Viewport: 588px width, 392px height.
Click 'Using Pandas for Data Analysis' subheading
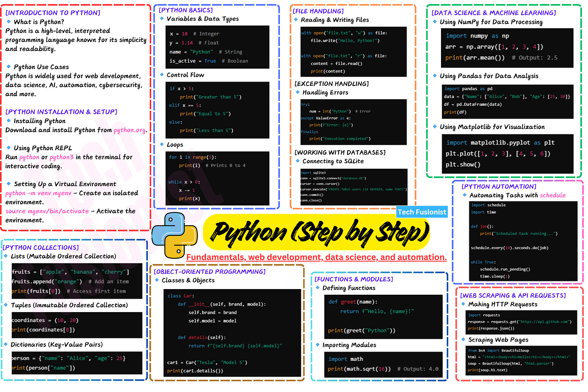click(x=489, y=76)
